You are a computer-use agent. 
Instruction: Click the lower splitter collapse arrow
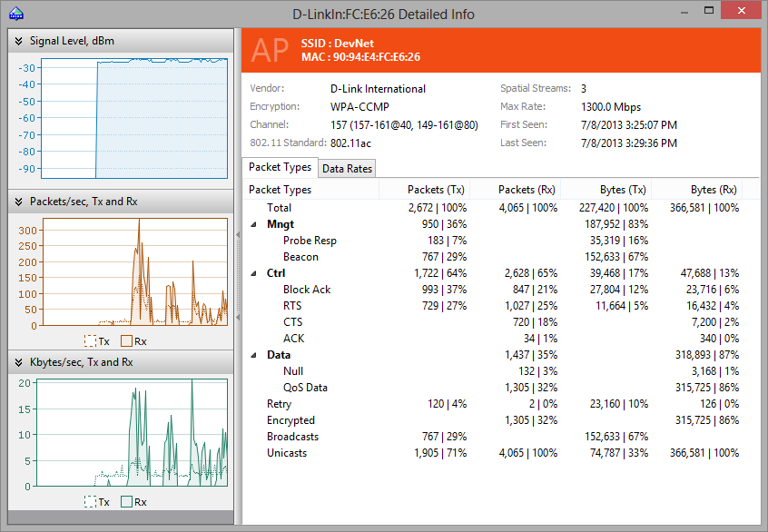coord(238,318)
